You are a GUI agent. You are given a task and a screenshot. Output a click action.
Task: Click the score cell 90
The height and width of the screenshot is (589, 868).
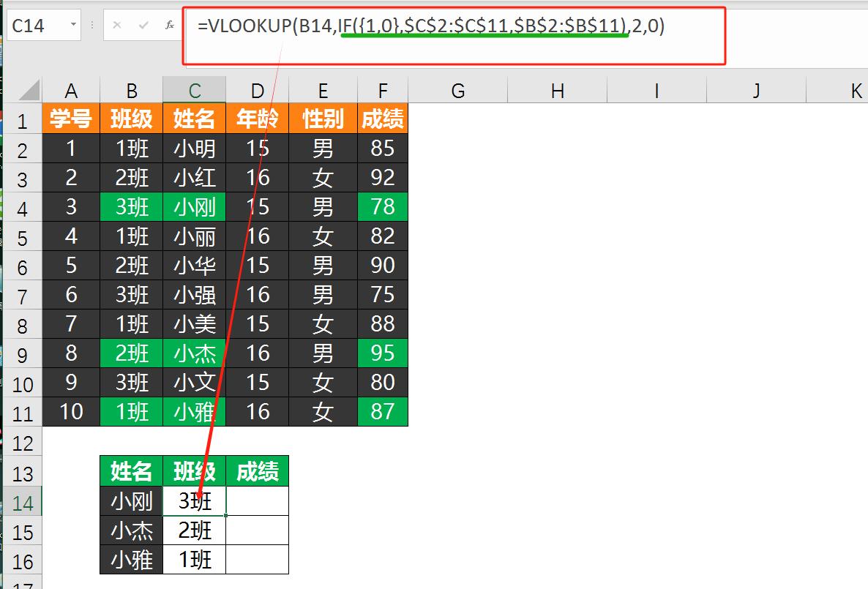[x=383, y=266]
